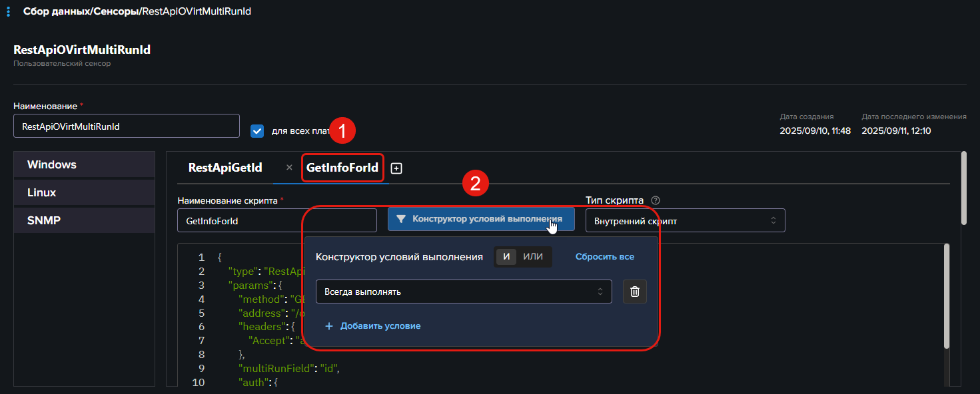The width and height of the screenshot is (980, 394).
Task: Switch to the RestApiGetId tab
Action: point(225,168)
